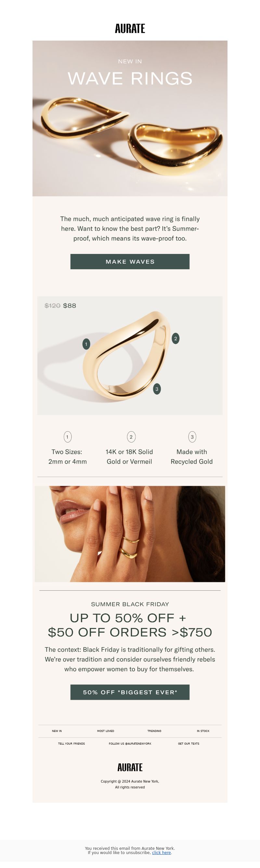Click FOLLOW US @AURATENEWYORK link
The image size is (260, 868).
(130, 743)
